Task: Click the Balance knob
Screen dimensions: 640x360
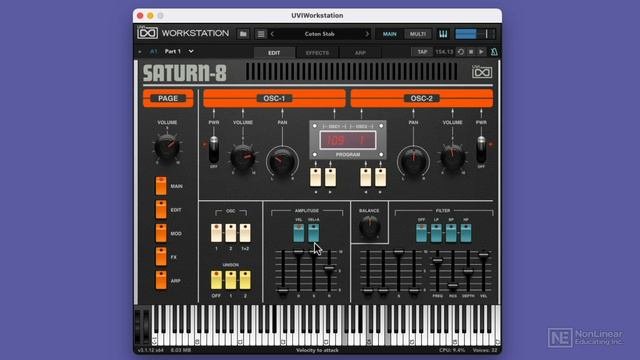Action: pos(369,227)
